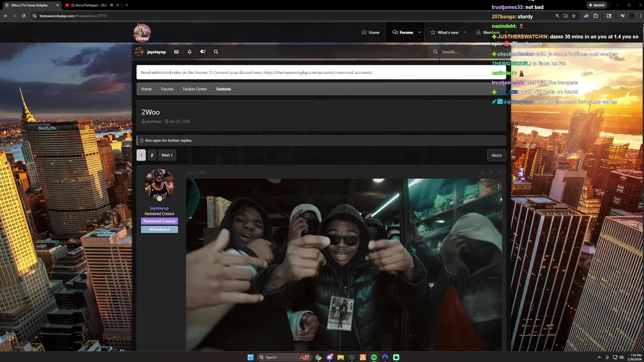Image resolution: width=644 pixels, height=362 pixels.
Task: Open Discord from the taskbar
Action: tap(330, 357)
